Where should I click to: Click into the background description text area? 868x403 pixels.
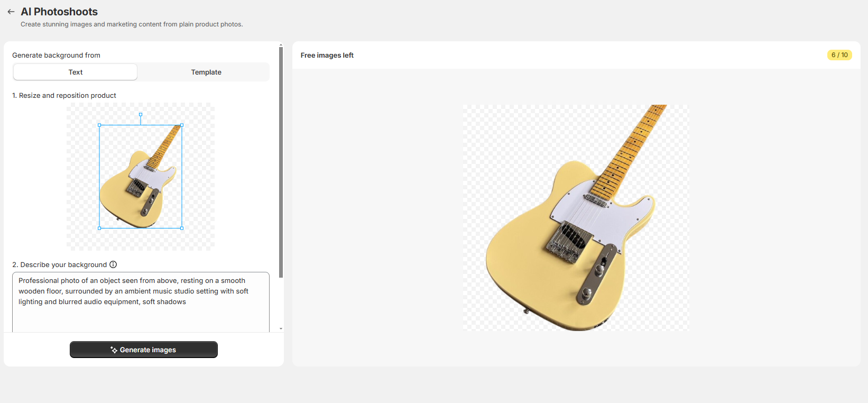(141, 302)
